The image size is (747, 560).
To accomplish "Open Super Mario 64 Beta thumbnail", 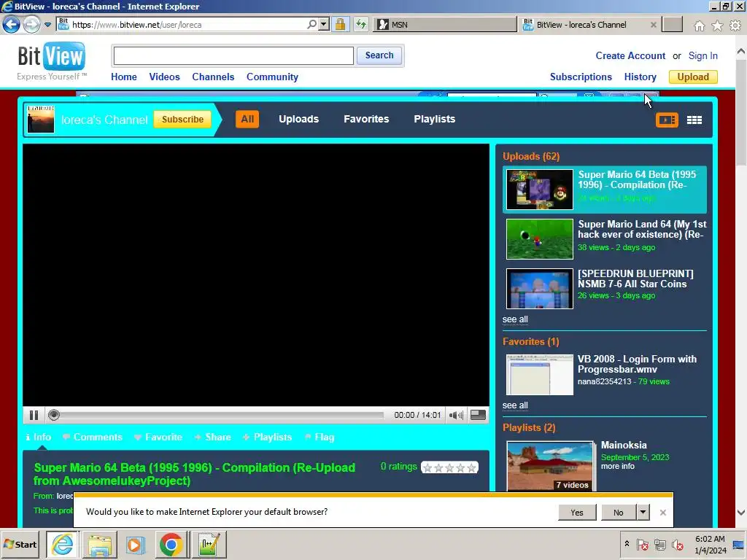I will [540, 190].
